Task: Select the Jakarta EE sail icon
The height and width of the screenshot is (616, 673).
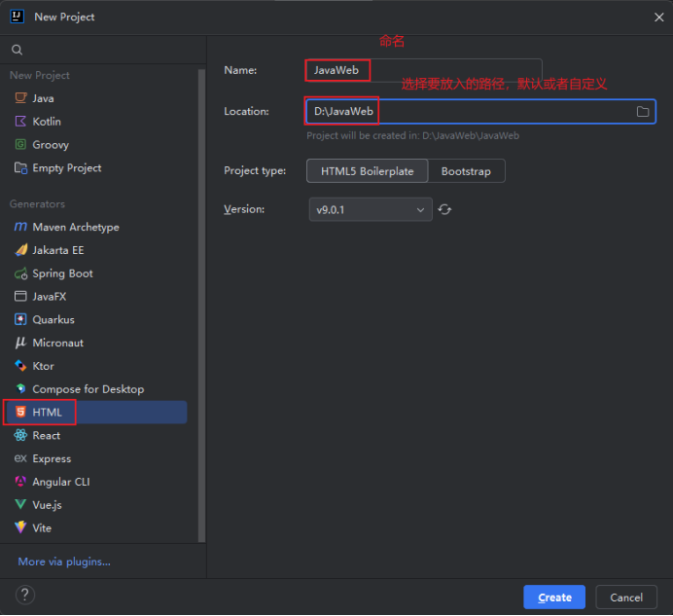Action: pos(20,249)
